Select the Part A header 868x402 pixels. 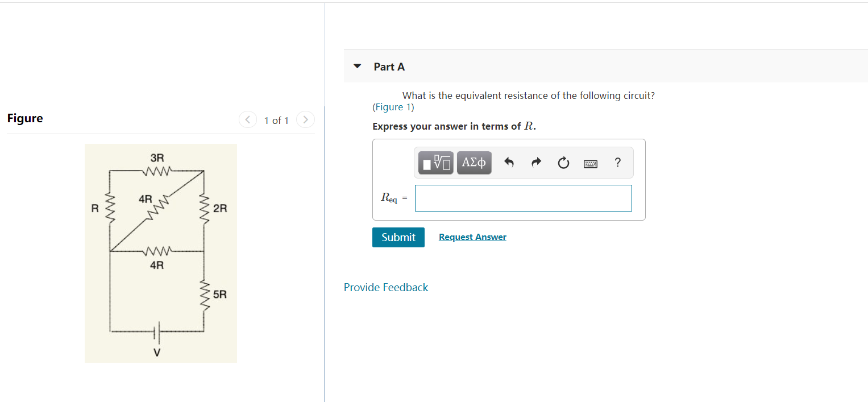[389, 67]
